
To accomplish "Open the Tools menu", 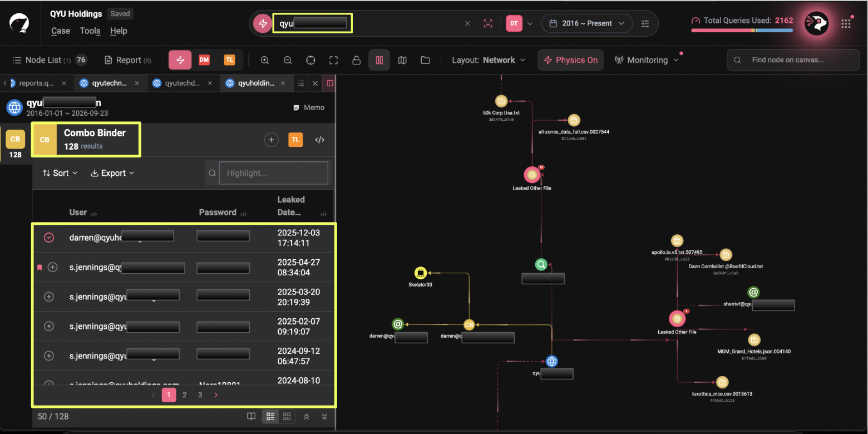I will click(x=90, y=31).
